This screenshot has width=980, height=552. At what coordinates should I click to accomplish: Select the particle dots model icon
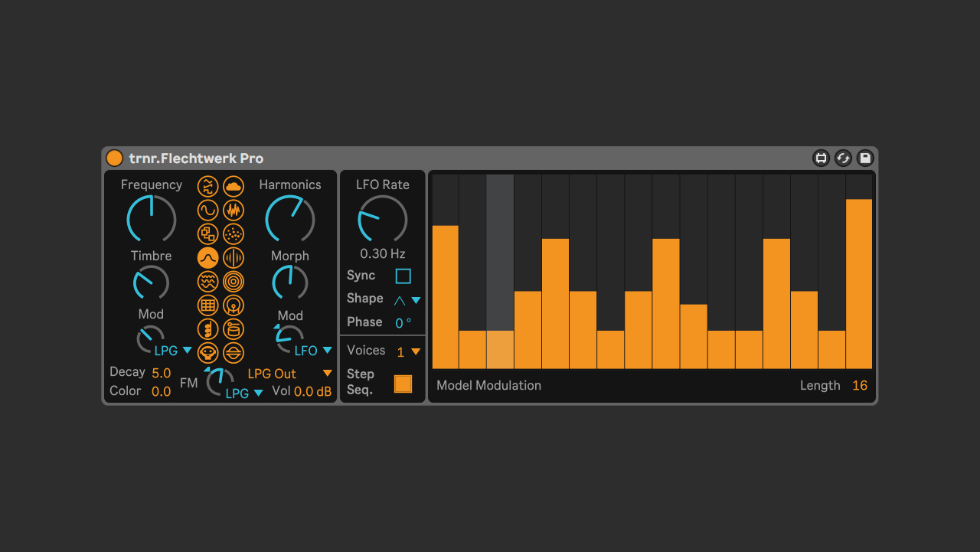click(x=234, y=234)
